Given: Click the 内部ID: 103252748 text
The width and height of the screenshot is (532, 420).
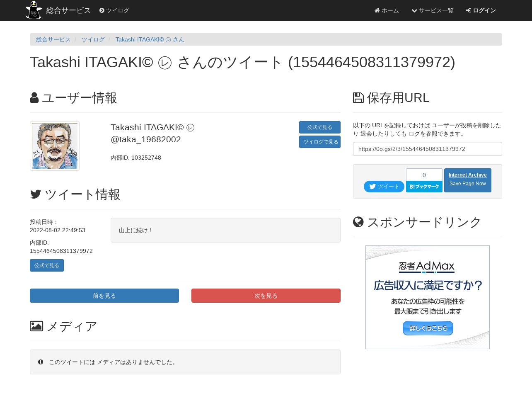Looking at the screenshot, I should pyautogui.click(x=136, y=158).
